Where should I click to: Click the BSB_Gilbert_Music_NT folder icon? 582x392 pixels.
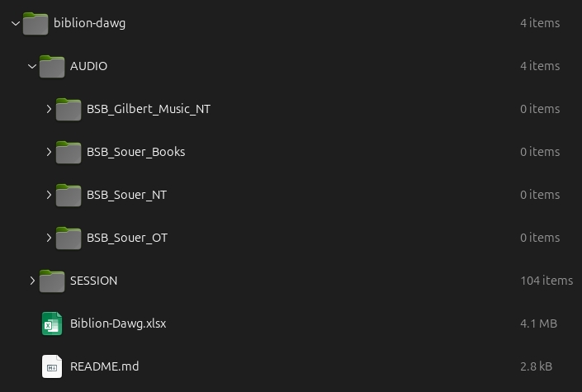click(69, 109)
